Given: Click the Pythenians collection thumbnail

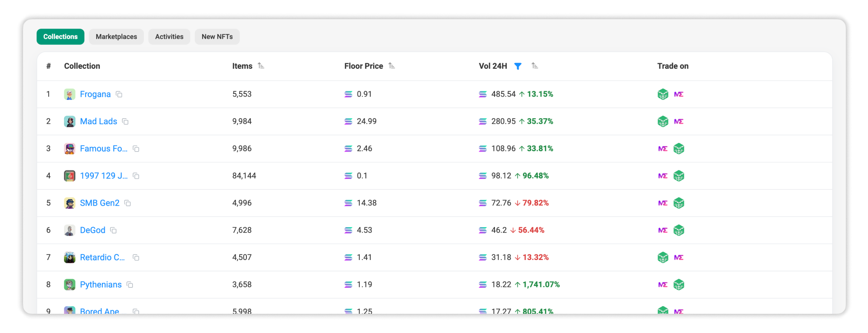Looking at the screenshot, I should [x=69, y=285].
